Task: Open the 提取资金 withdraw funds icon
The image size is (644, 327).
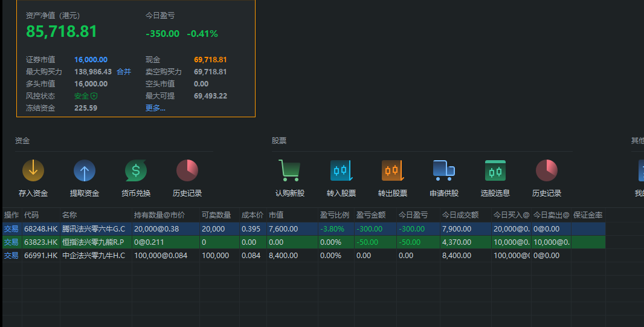Action: pos(84,170)
